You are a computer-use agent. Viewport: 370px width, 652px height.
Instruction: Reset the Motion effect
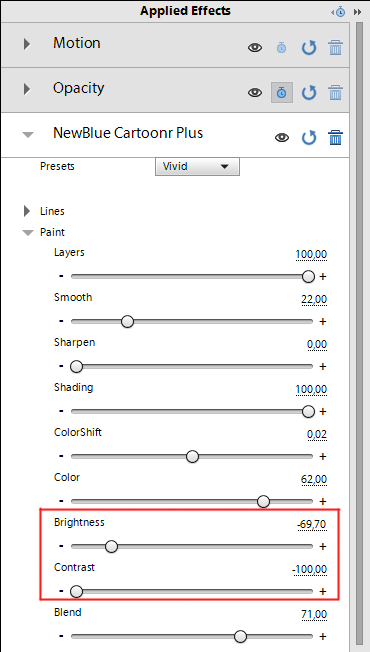point(308,48)
